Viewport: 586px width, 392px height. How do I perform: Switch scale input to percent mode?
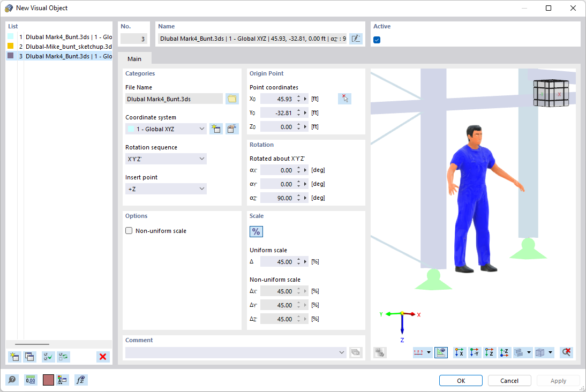coord(256,231)
